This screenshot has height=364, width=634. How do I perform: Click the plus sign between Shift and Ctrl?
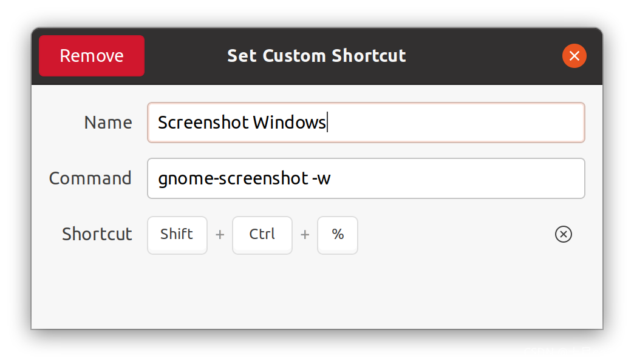click(x=220, y=235)
